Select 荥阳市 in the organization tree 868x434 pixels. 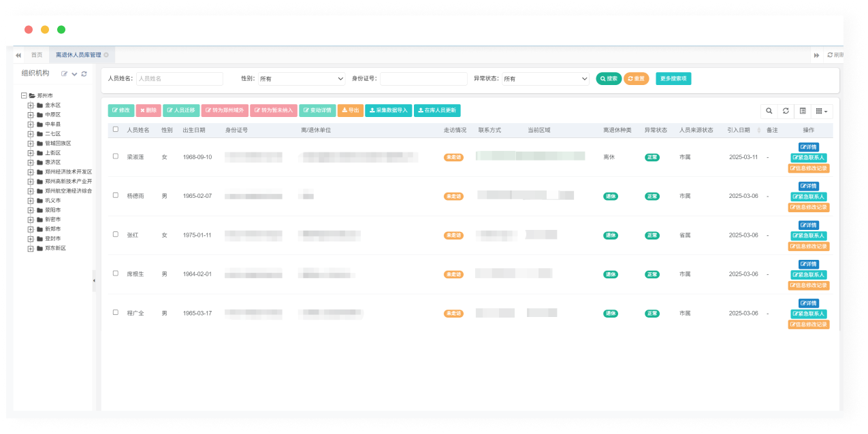click(52, 210)
